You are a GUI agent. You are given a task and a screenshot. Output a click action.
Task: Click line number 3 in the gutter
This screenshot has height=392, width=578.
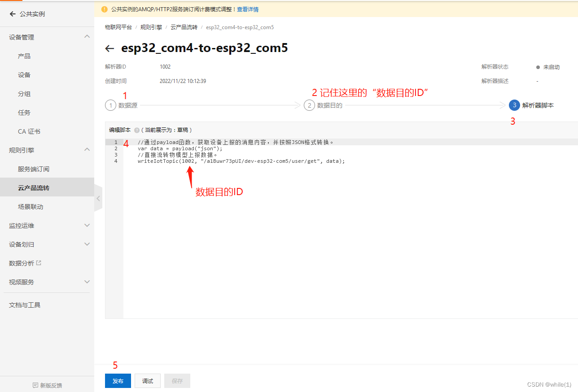click(116, 155)
